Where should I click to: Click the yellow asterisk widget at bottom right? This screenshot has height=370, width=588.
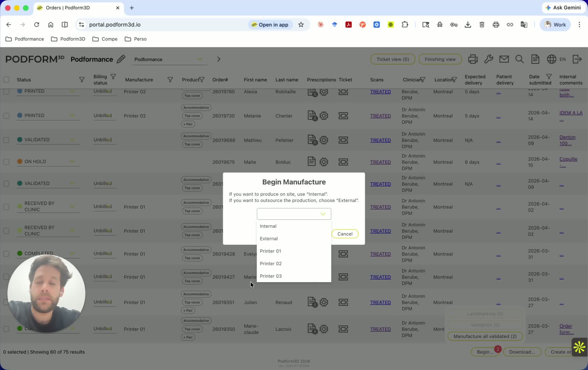[579, 347]
